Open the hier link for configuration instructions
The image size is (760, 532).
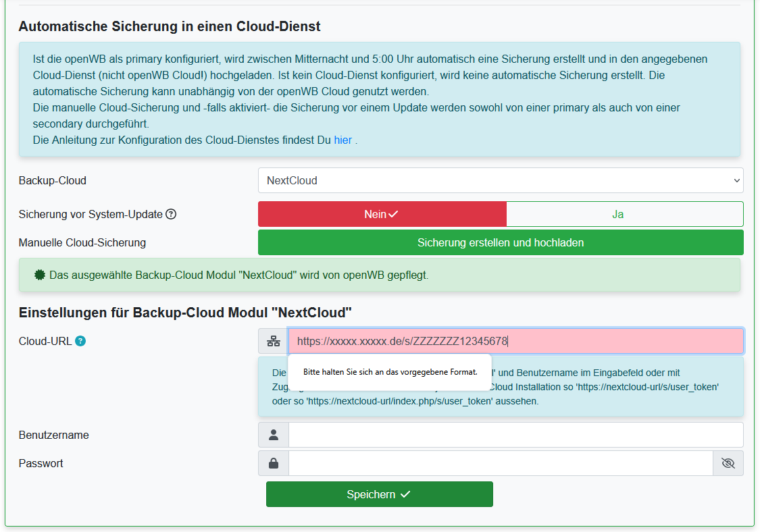pos(343,140)
